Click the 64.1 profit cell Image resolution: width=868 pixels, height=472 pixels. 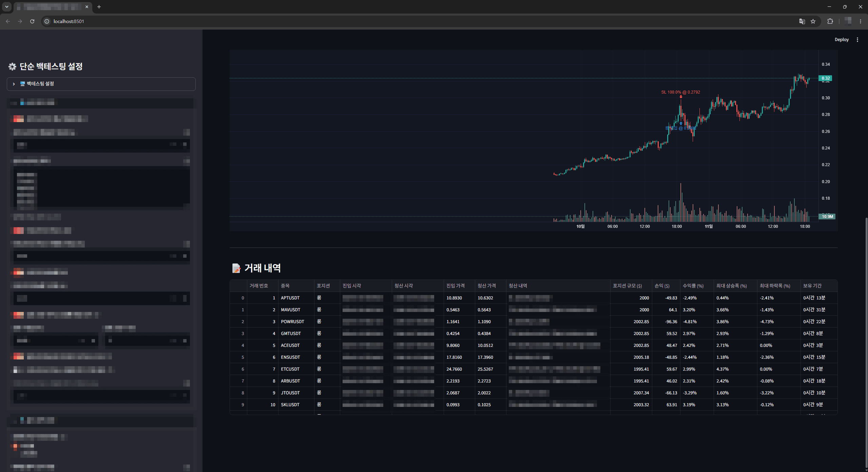pyautogui.click(x=666, y=310)
